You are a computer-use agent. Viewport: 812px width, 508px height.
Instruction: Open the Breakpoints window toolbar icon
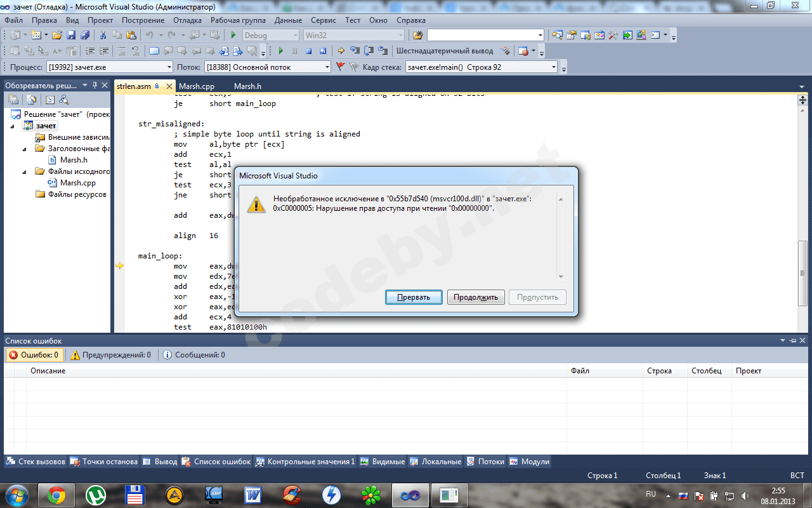click(x=523, y=51)
